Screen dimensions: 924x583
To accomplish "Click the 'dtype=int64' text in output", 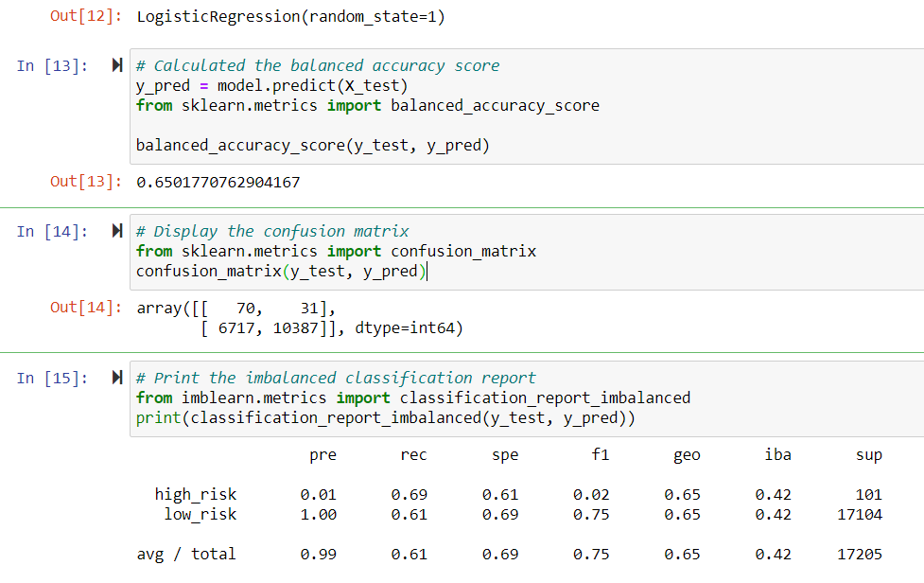I will click(404, 327).
